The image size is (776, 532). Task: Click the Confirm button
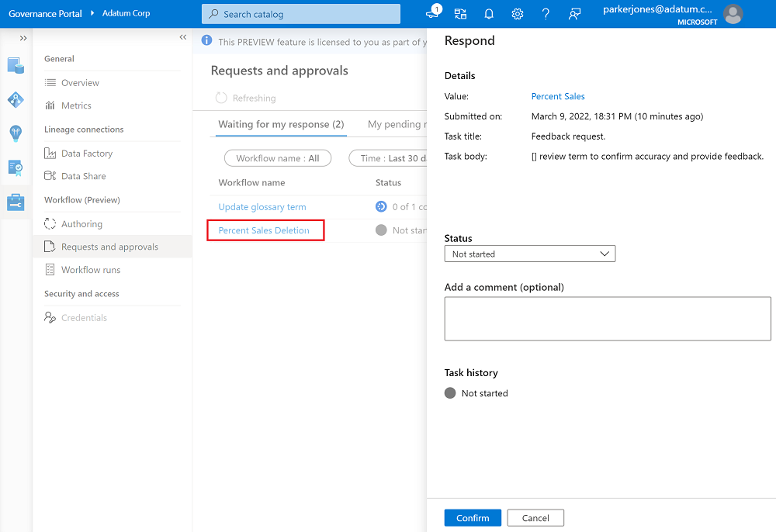tap(473, 518)
